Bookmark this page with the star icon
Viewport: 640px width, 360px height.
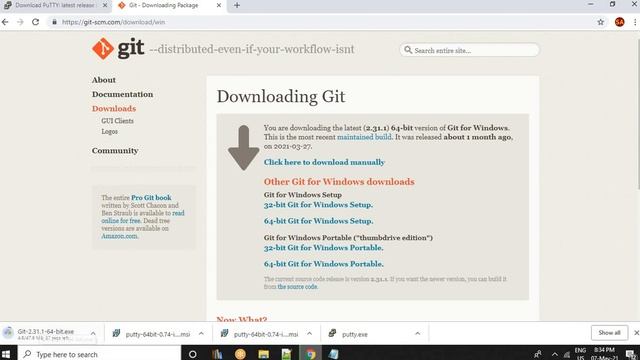(600, 22)
